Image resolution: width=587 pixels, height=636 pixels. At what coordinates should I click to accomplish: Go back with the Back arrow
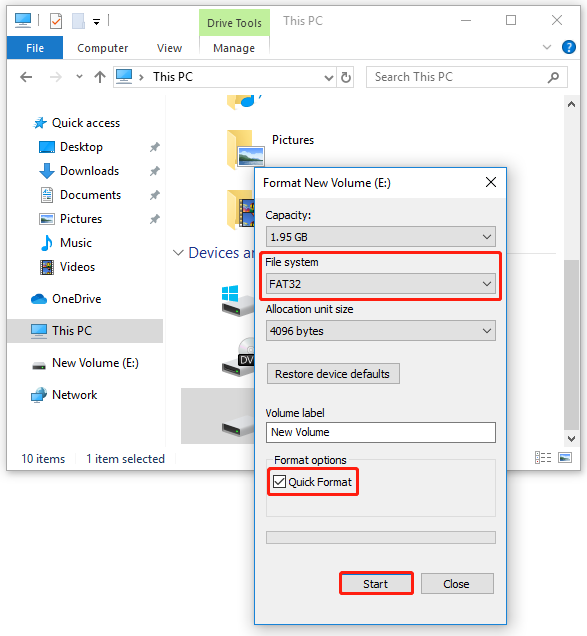click(26, 77)
